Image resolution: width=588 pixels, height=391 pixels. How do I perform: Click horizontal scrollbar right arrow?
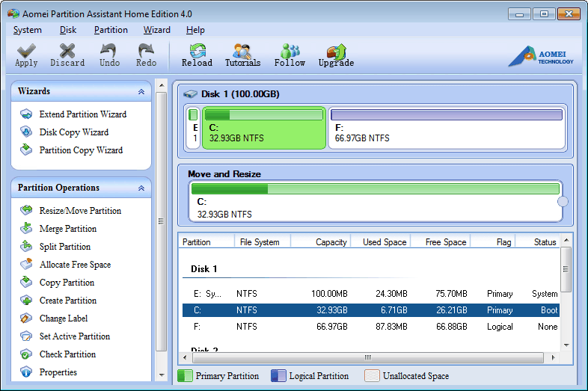553,357
